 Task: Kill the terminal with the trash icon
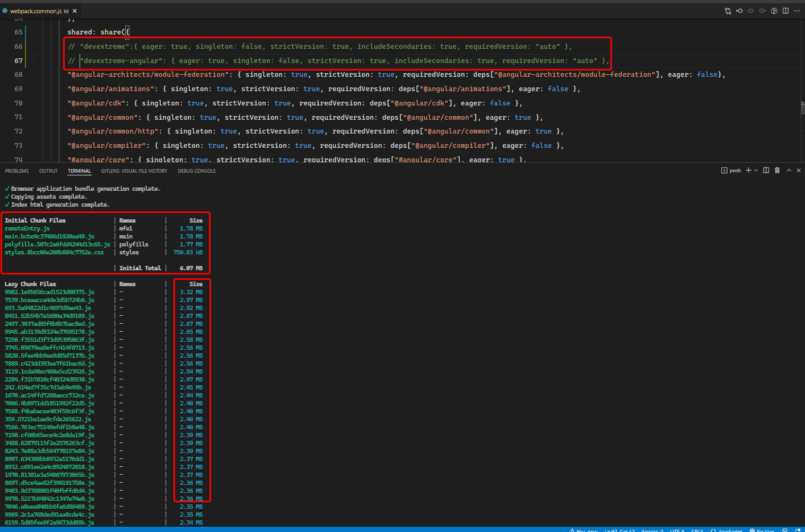[x=777, y=170]
